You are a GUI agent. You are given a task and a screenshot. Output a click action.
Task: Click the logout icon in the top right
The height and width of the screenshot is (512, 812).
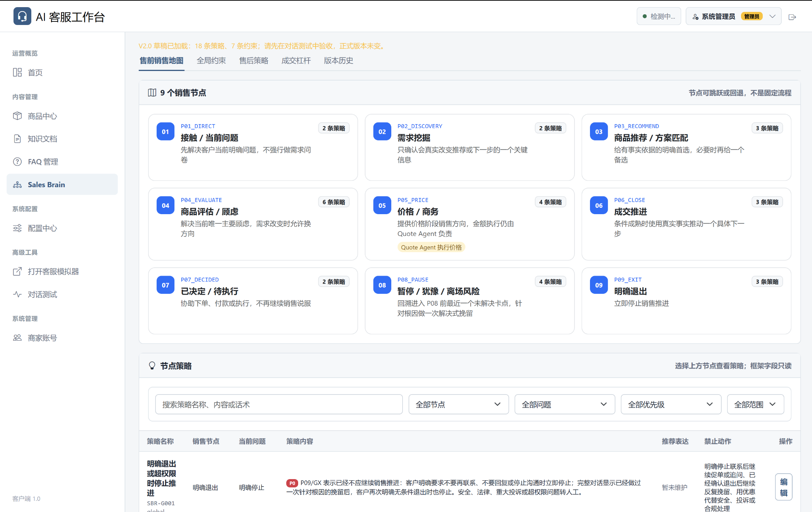[792, 17]
